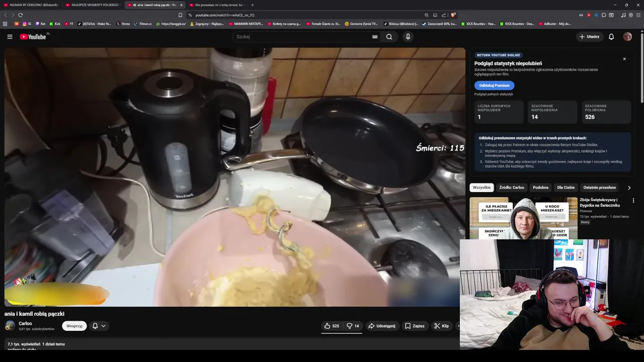The height and width of the screenshot is (362, 644).
Task: Open the zoom magnifier in address bar
Action: point(427,15)
